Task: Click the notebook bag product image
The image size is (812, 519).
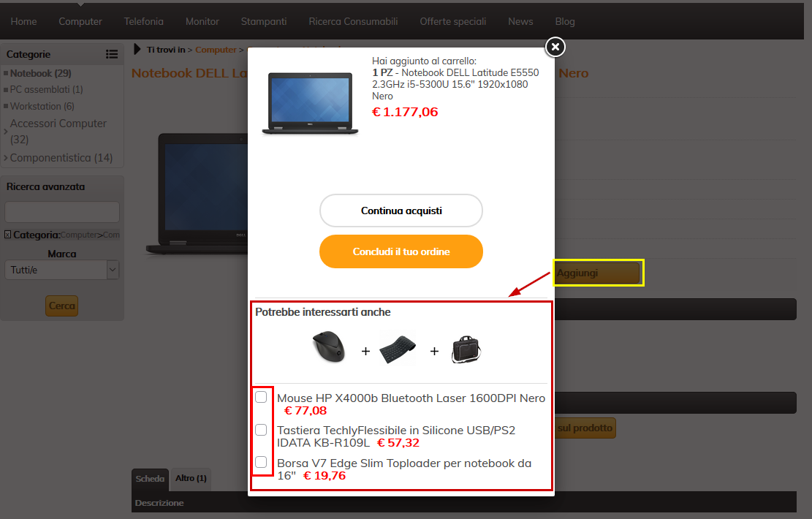Action: [466, 349]
